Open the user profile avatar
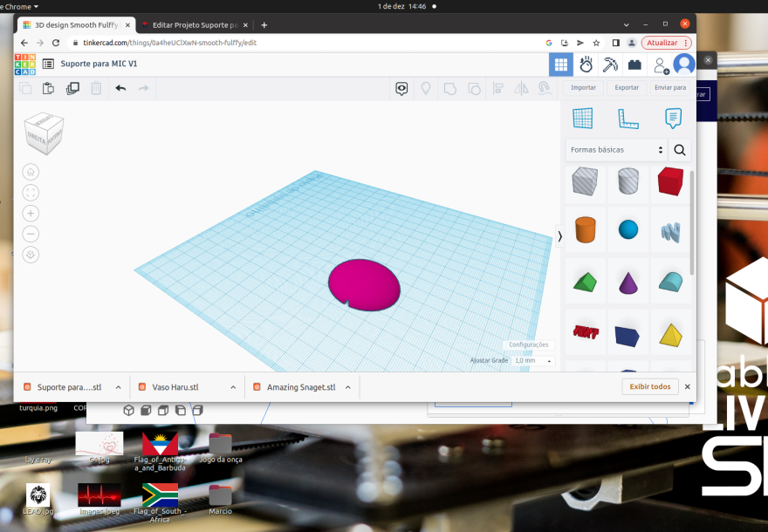 click(x=684, y=65)
